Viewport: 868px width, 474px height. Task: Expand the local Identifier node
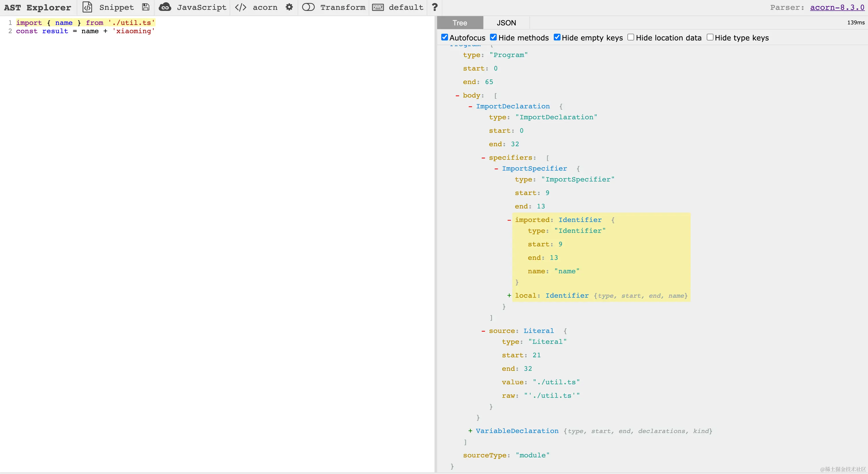point(509,296)
